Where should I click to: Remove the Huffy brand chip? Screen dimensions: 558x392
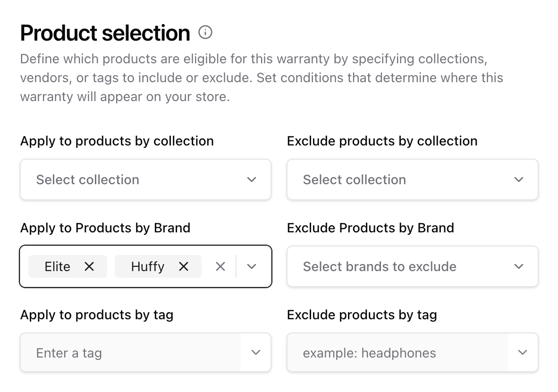tap(184, 266)
